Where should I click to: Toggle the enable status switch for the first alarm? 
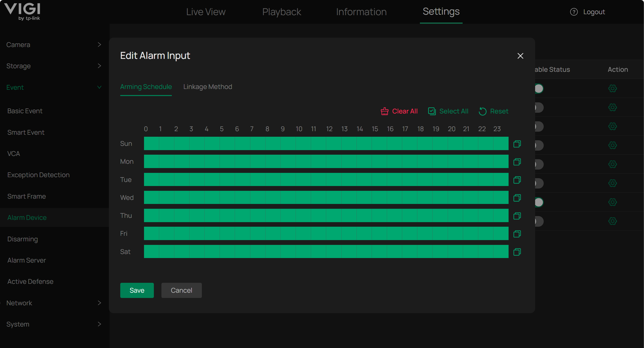pos(539,88)
